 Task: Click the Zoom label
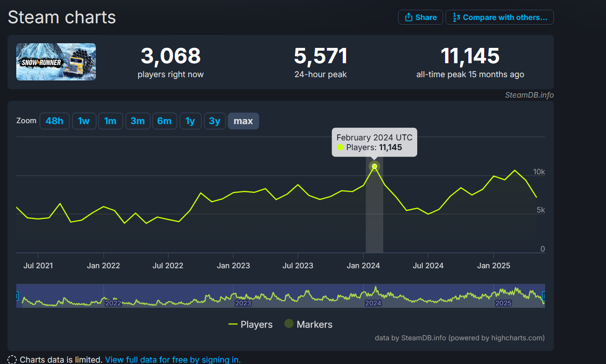click(x=26, y=121)
